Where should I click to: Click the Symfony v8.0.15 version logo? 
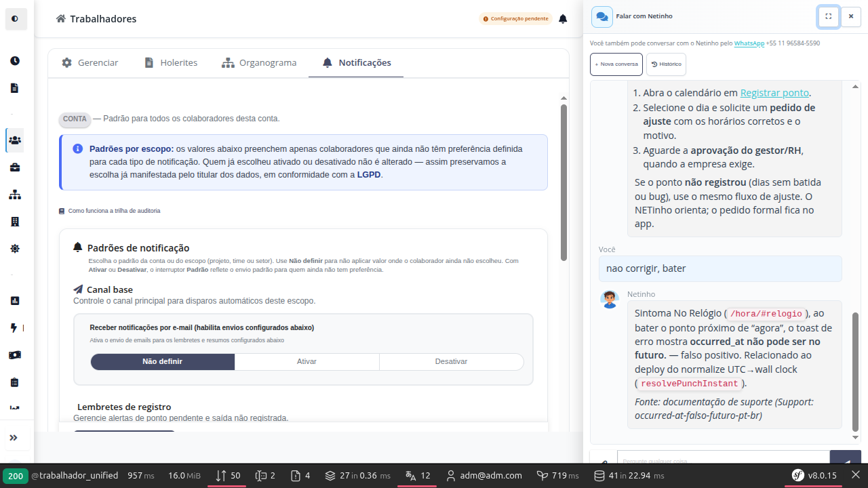(x=814, y=476)
